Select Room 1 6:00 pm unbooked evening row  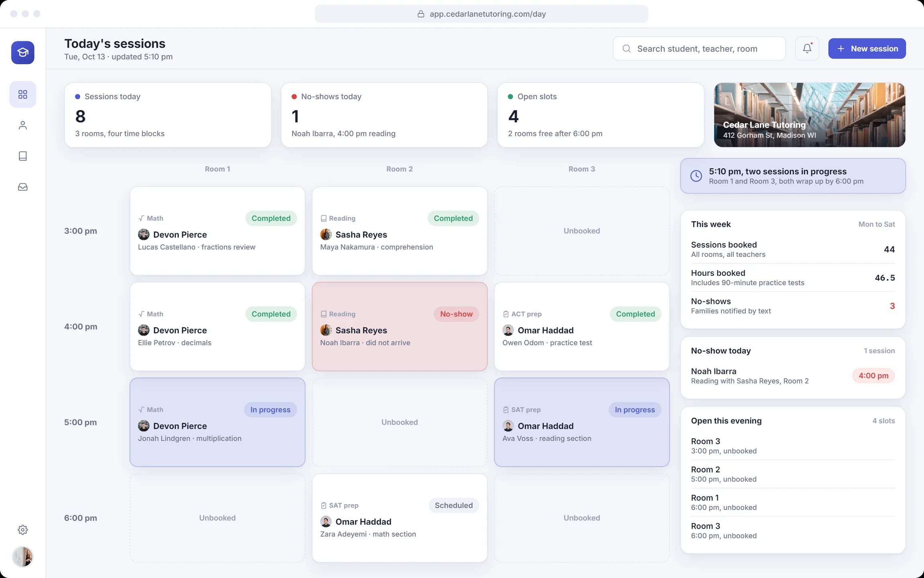pyautogui.click(x=792, y=502)
